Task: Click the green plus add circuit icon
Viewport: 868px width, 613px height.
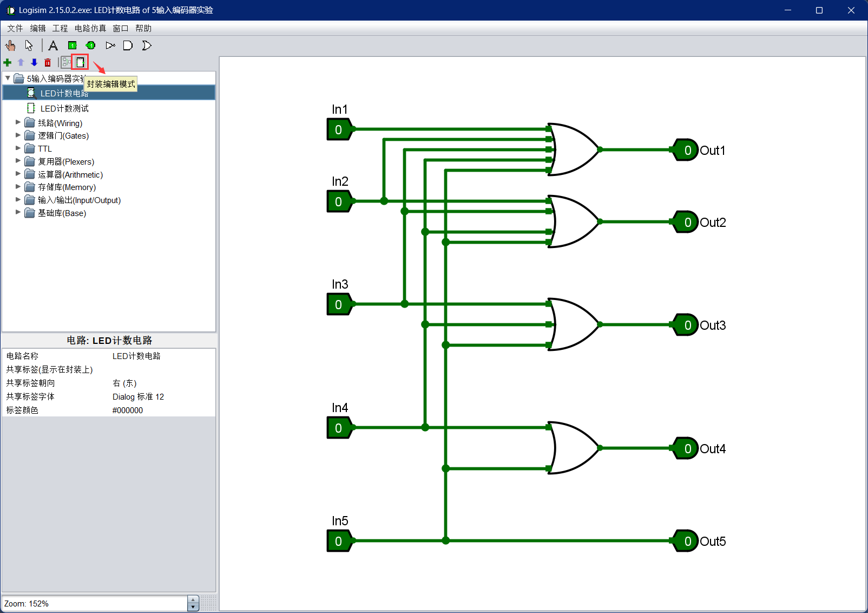Action: 8,63
